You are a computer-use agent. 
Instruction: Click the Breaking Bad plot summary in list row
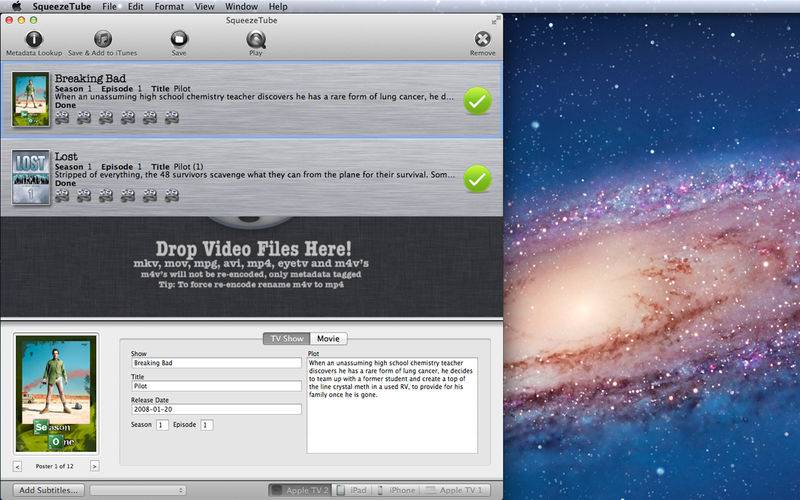click(254, 96)
